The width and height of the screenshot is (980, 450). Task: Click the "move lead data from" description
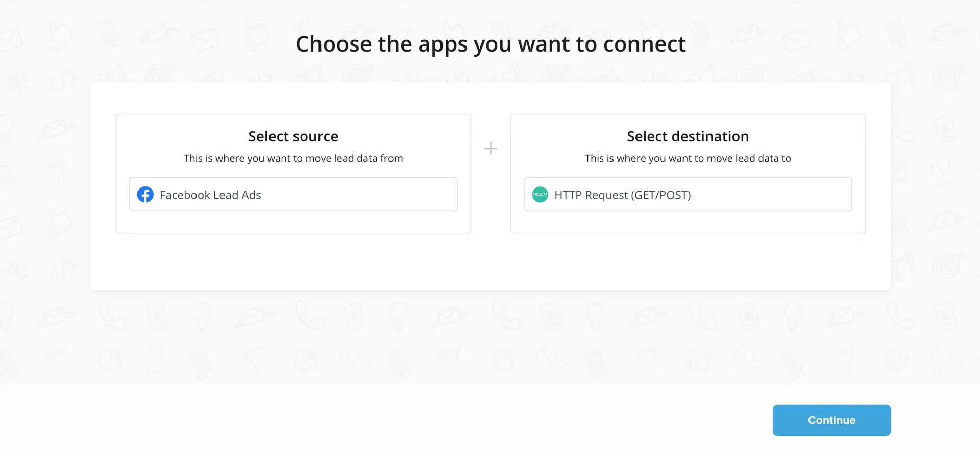pyautogui.click(x=293, y=158)
